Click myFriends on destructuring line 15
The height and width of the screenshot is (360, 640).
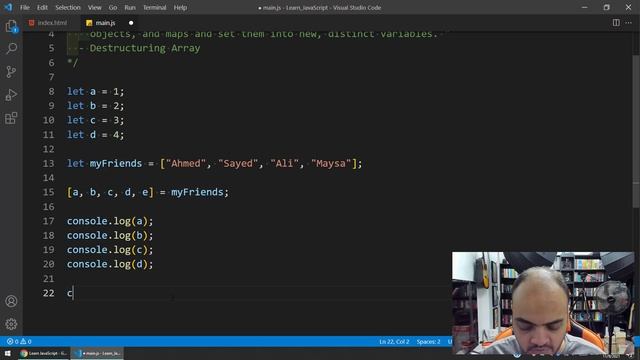(x=197, y=192)
